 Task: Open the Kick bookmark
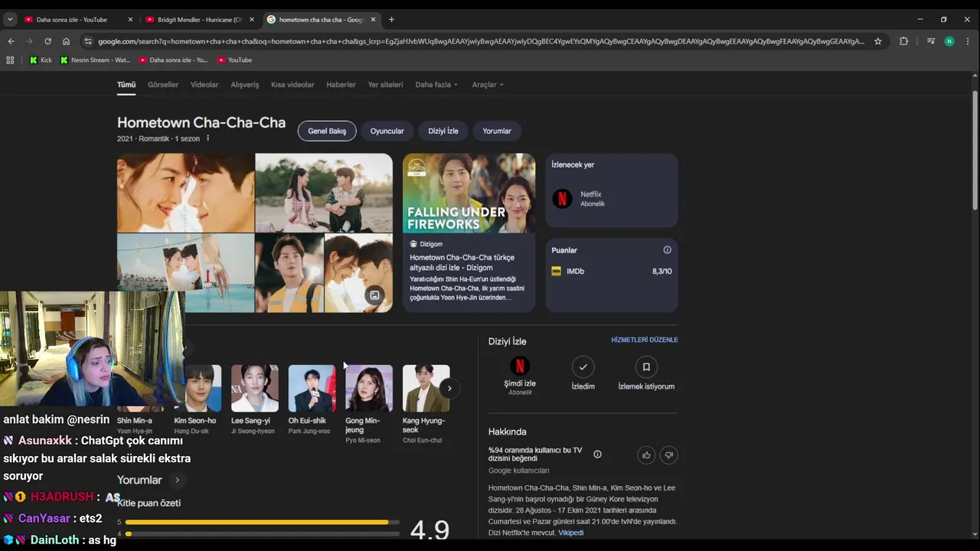tap(41, 60)
